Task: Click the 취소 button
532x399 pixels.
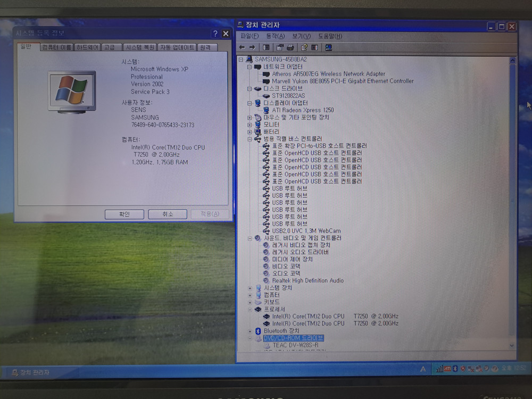Action: (168, 214)
